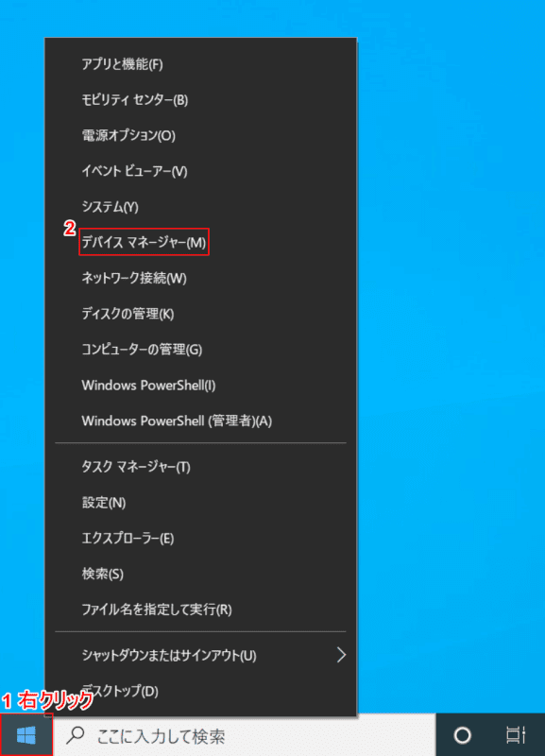
Task: Open 電源オプション(O)
Action: tap(200, 135)
